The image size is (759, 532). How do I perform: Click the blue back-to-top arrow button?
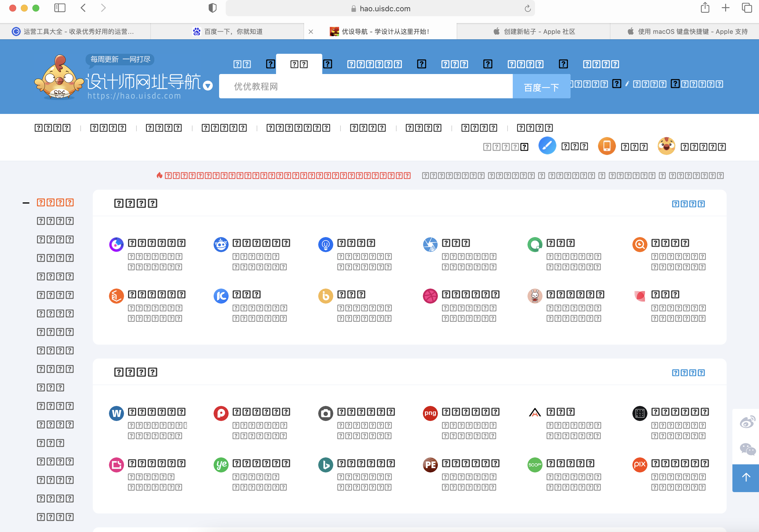[746, 477]
